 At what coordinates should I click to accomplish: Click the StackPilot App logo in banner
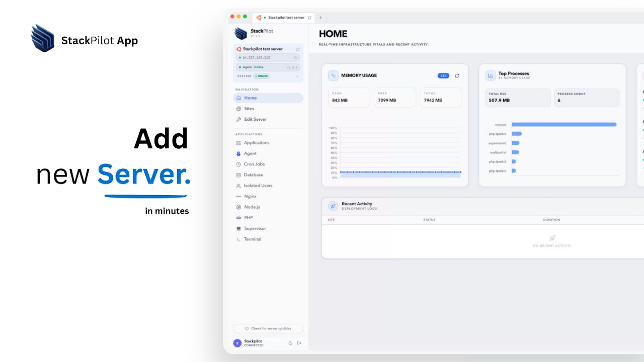[42, 38]
